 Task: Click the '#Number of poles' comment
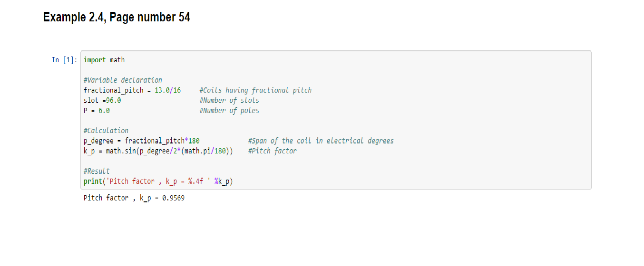[x=229, y=111]
